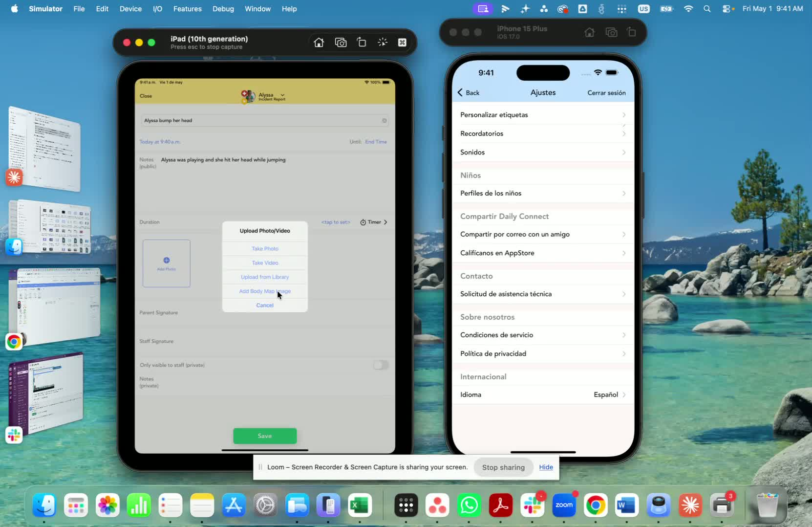Go Back from the Ajustes screen

[x=469, y=93]
